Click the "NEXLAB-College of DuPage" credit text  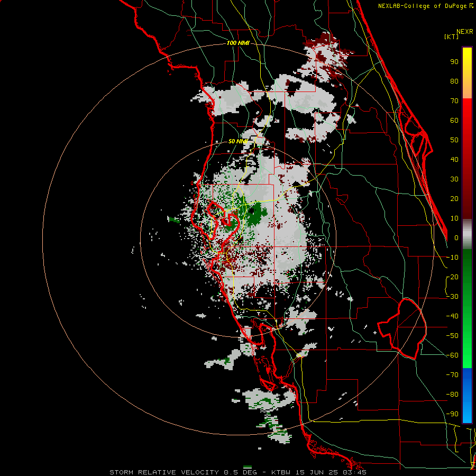pyautogui.click(x=423, y=6)
